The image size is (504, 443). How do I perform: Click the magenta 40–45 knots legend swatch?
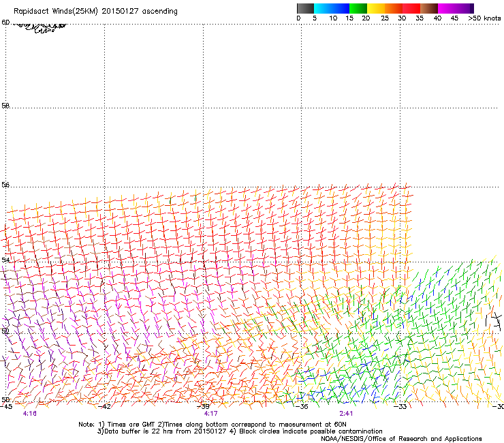(447, 8)
